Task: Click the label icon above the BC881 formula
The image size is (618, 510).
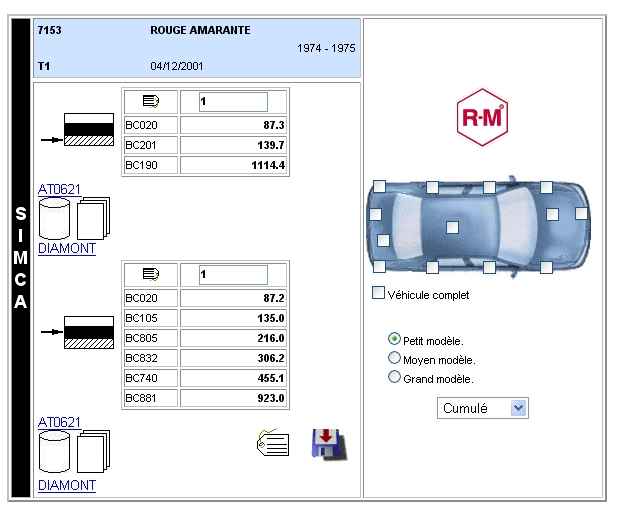Action: pyautogui.click(x=151, y=274)
